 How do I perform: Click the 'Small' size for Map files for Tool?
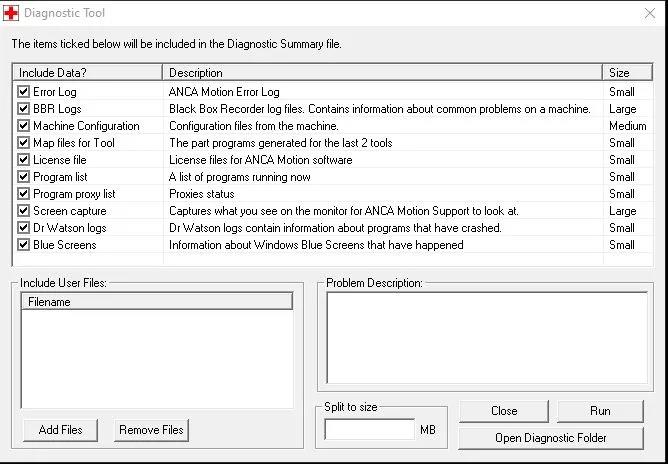[x=622, y=143]
